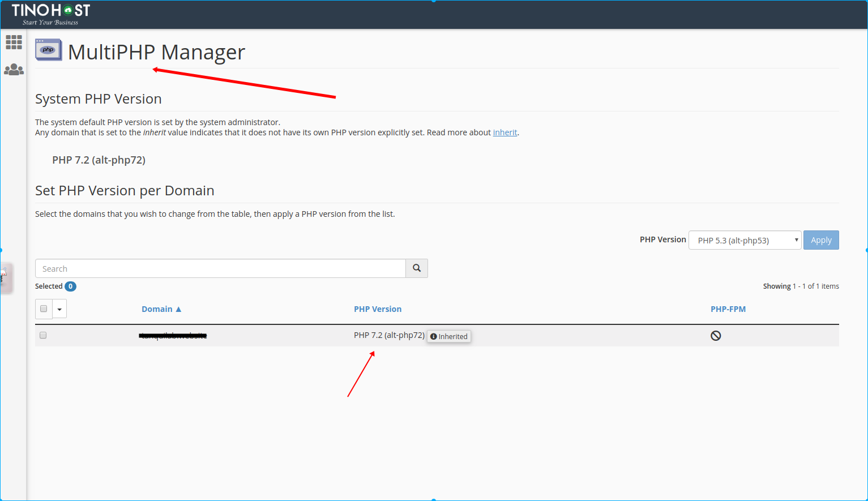Screen dimensions: 868x501
Task: Click the Set PHP Version per Domain heading
Action: coord(125,191)
